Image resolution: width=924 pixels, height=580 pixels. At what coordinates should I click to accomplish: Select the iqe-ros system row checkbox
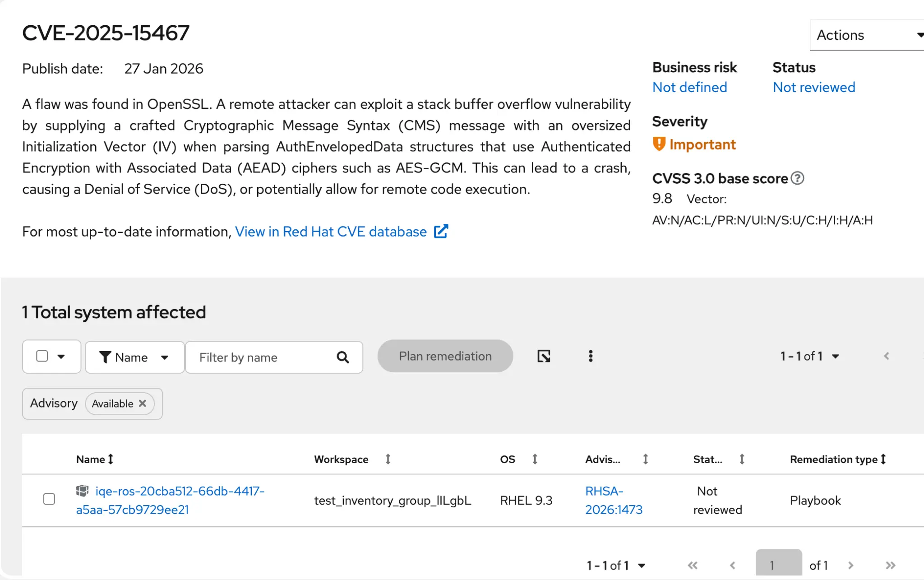[49, 499]
